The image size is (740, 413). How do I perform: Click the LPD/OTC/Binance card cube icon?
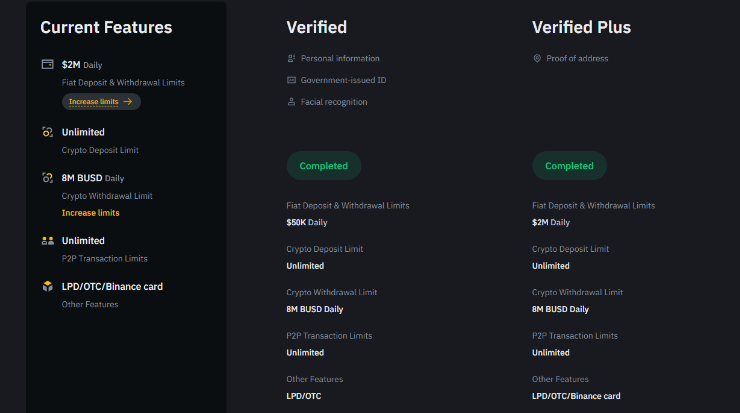click(x=48, y=287)
